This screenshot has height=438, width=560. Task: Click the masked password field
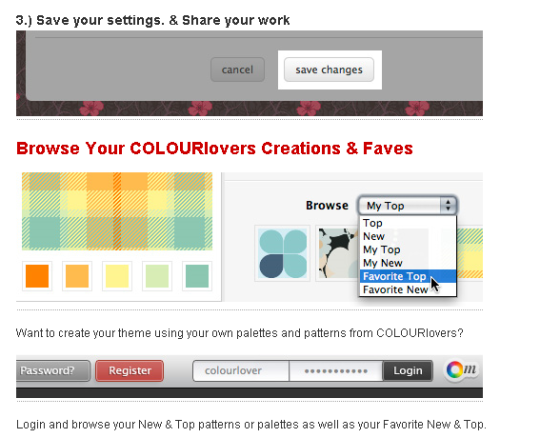pyautogui.click(x=336, y=370)
